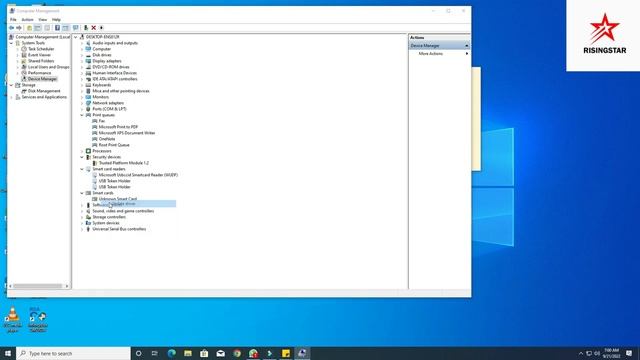Click the Help icon in the toolbar
The width and height of the screenshot is (640, 360).
point(57,28)
